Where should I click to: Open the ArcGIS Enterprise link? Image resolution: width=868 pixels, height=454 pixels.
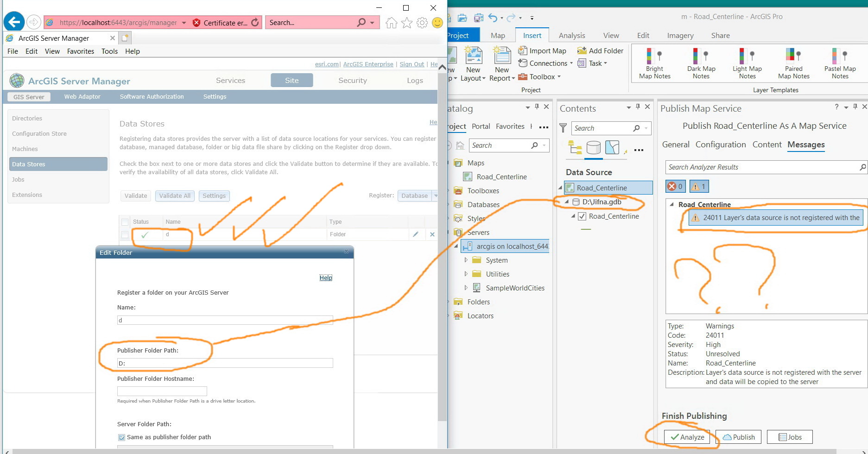click(x=368, y=64)
